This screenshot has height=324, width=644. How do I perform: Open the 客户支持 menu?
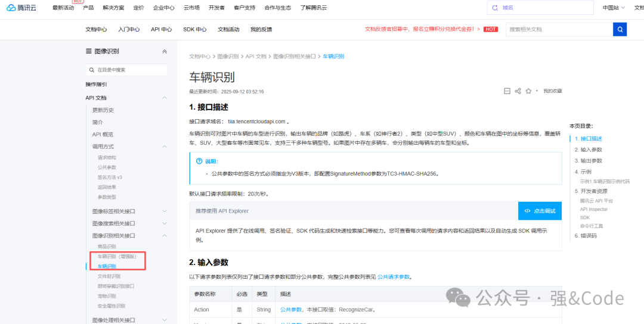point(244,8)
